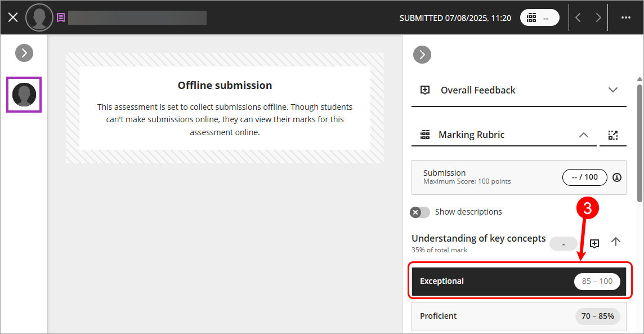The height and width of the screenshot is (334, 644).
Task: Go to previous student submission
Action: click(x=578, y=17)
